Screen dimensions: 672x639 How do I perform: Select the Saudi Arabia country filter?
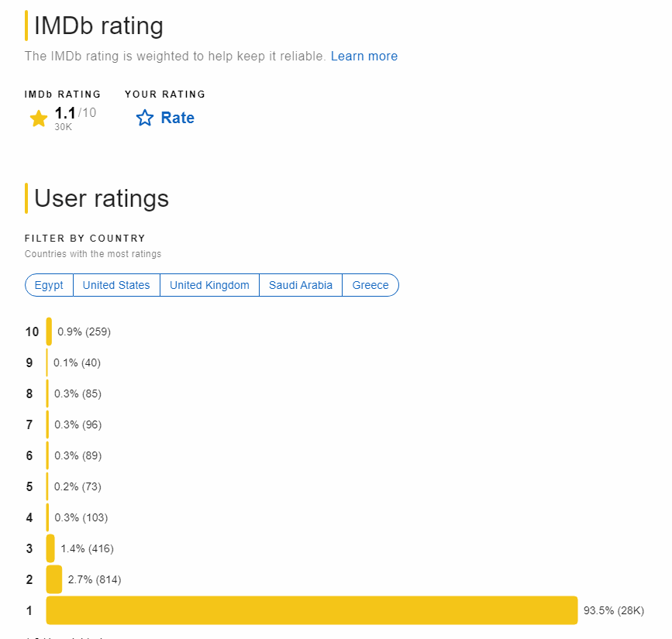tap(301, 285)
